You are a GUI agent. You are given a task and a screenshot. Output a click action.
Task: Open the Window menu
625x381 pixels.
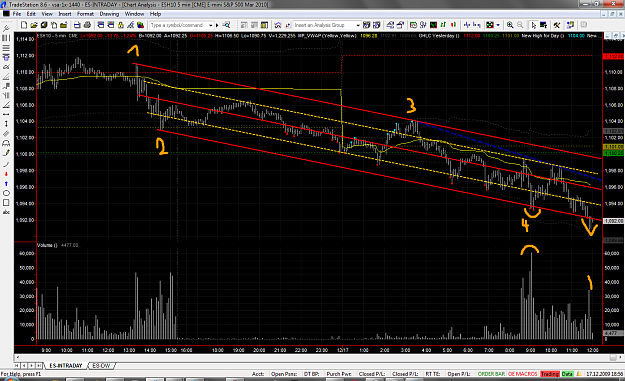(x=134, y=14)
